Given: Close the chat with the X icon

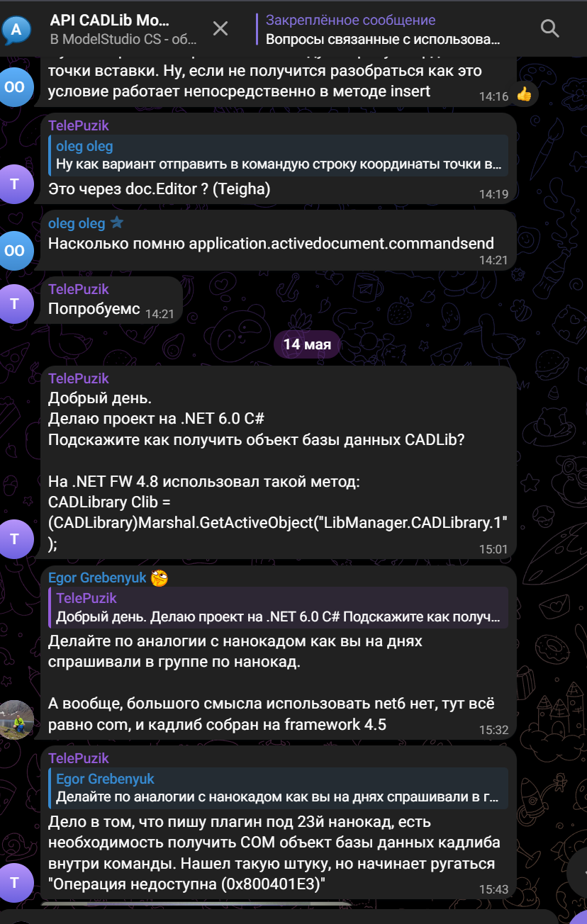Looking at the screenshot, I should (220, 28).
